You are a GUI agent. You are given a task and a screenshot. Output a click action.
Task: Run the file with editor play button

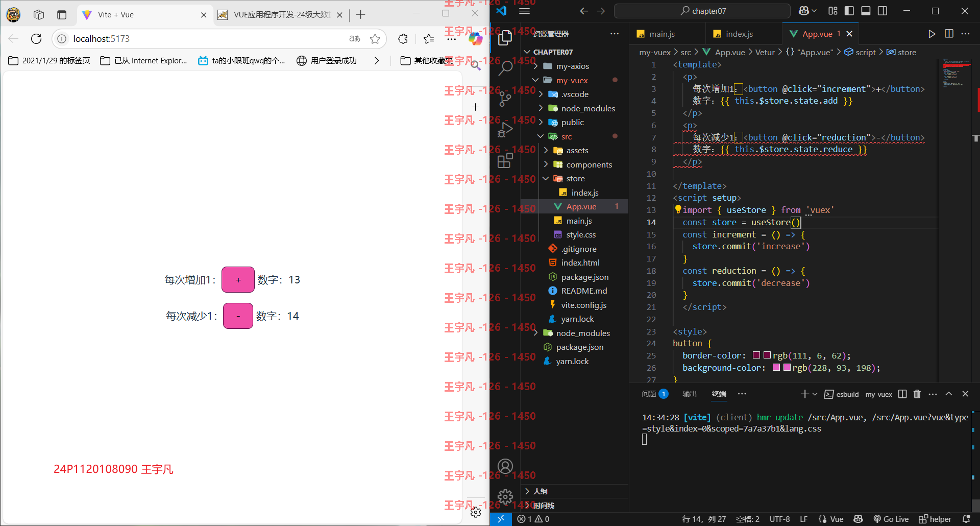tap(932, 34)
